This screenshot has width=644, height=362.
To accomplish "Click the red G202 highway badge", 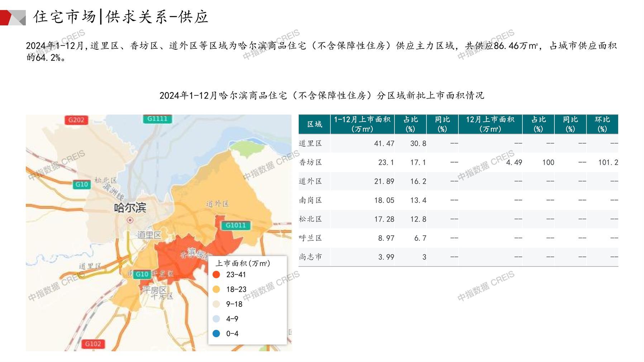I will click(x=76, y=120).
